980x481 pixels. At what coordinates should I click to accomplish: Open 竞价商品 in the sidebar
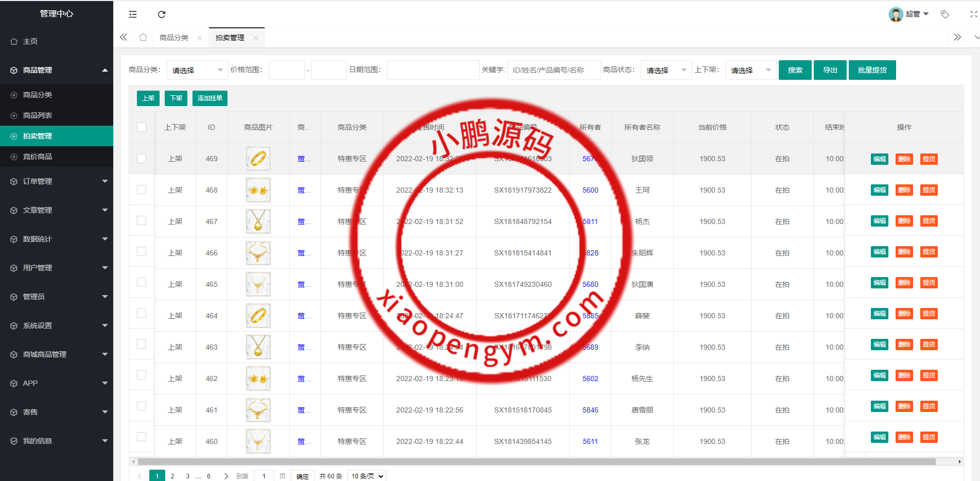pyautogui.click(x=38, y=157)
